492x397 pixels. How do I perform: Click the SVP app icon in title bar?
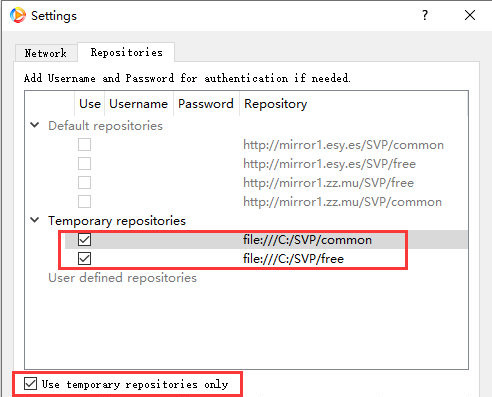click(x=18, y=15)
